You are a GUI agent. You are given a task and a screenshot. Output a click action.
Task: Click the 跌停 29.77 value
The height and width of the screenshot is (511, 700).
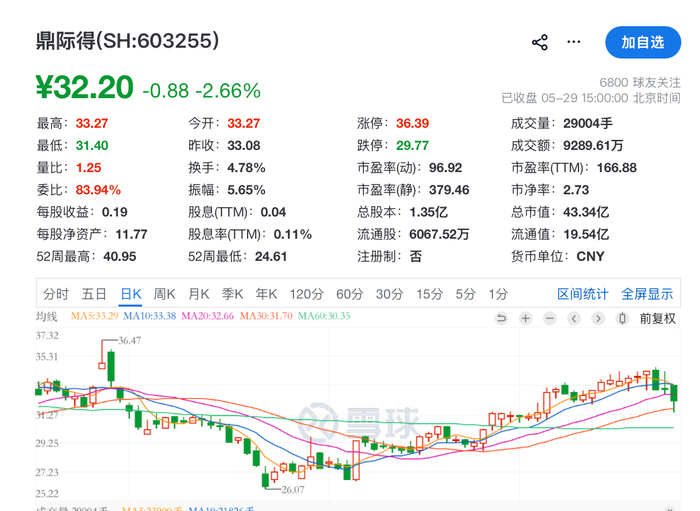tap(412, 145)
